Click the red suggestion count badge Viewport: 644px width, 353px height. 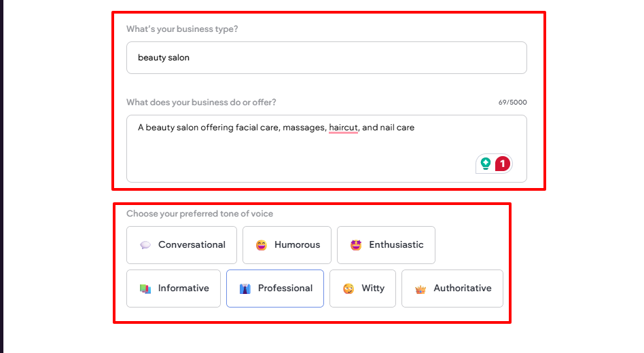pos(502,164)
